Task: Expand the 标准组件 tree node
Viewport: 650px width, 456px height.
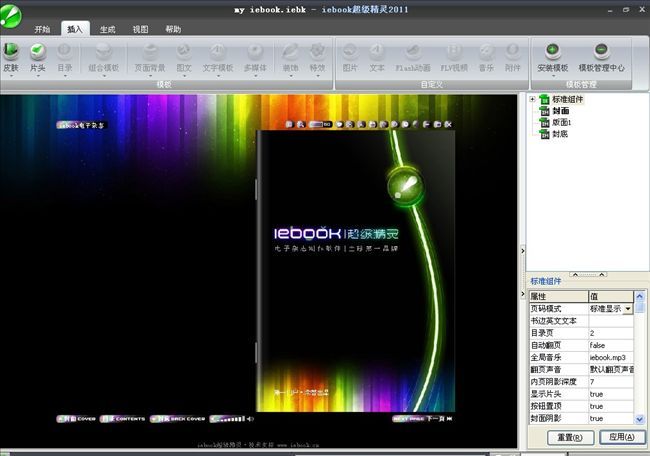Action: [x=532, y=99]
